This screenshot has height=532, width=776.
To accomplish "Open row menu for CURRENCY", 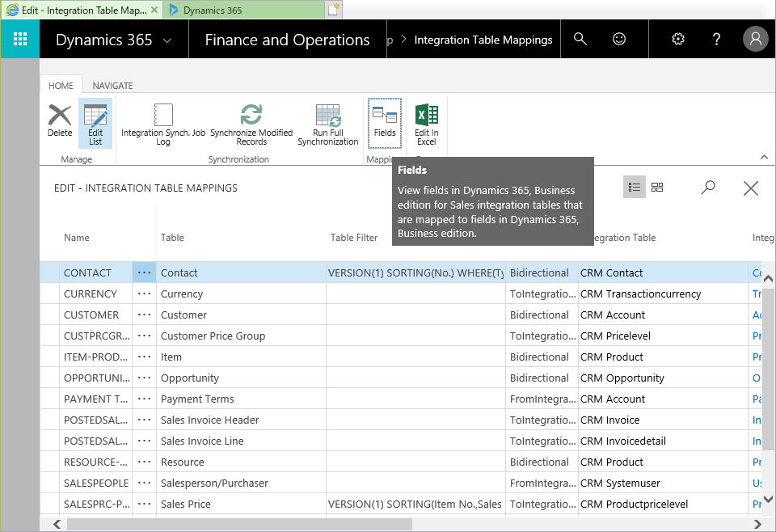I will [x=144, y=293].
